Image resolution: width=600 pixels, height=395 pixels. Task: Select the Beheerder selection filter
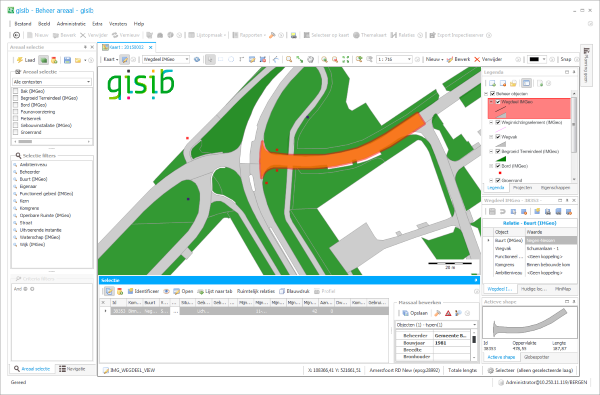pos(30,172)
